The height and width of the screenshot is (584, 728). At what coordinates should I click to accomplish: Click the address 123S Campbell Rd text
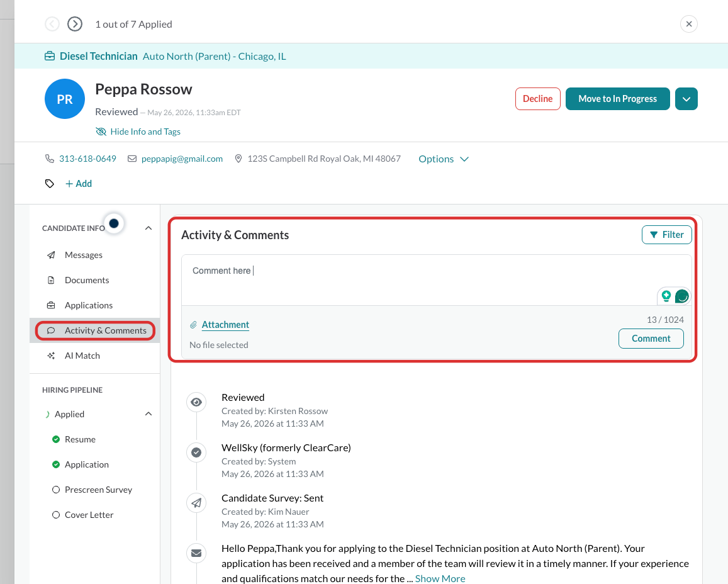(x=324, y=159)
